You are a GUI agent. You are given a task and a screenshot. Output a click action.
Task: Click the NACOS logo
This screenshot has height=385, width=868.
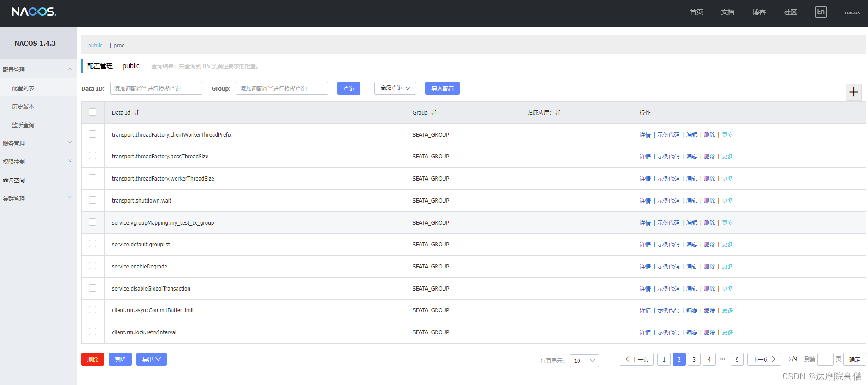[x=34, y=12]
